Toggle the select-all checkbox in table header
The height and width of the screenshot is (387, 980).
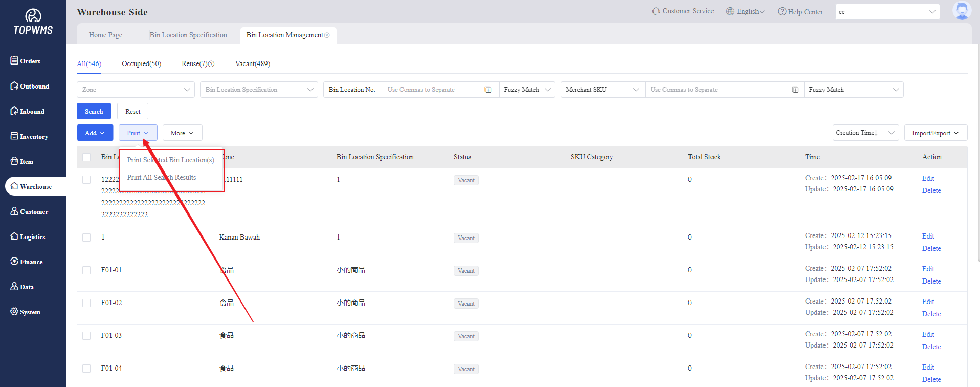tap(86, 157)
